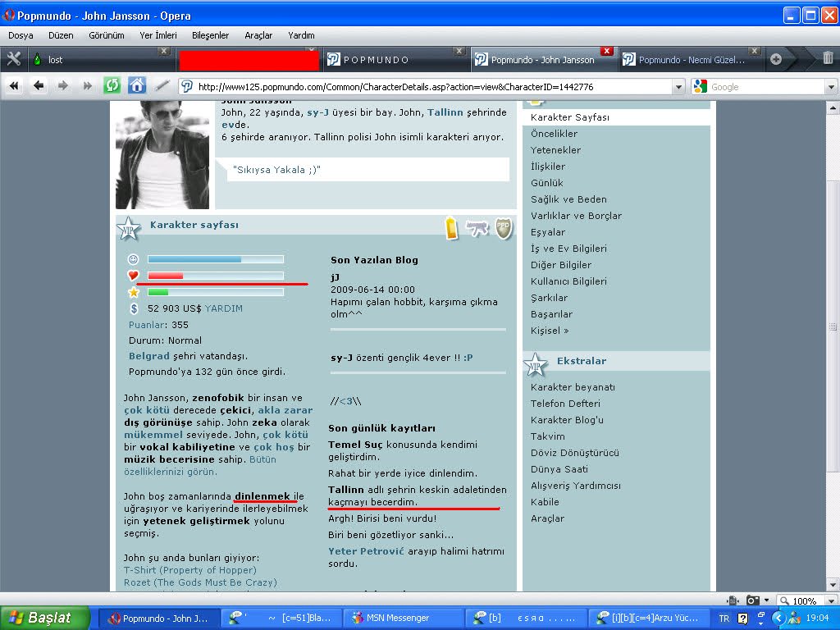
Task: Click the green star quality progress bar
Action: tap(216, 292)
